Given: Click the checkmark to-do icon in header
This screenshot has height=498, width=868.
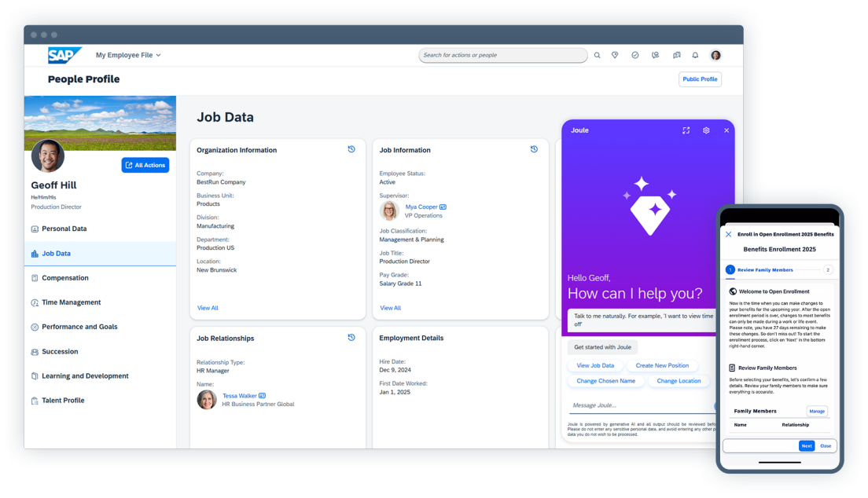Looking at the screenshot, I should point(635,55).
